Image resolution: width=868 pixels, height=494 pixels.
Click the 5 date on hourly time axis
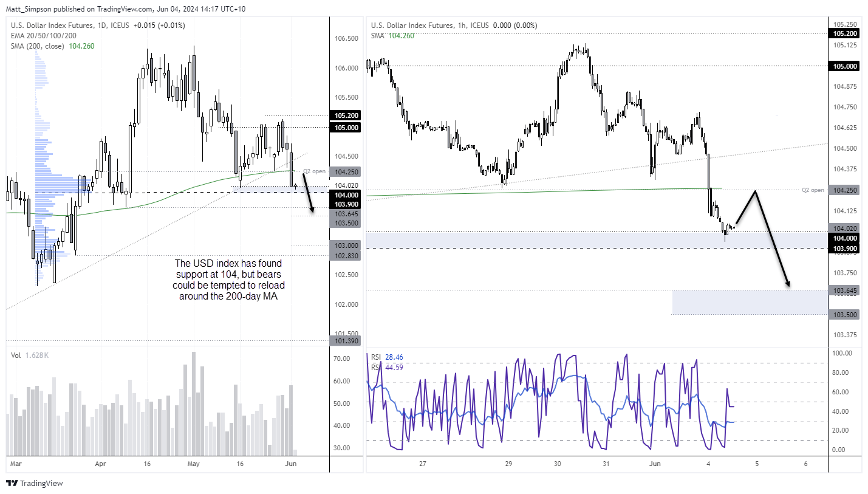point(757,463)
